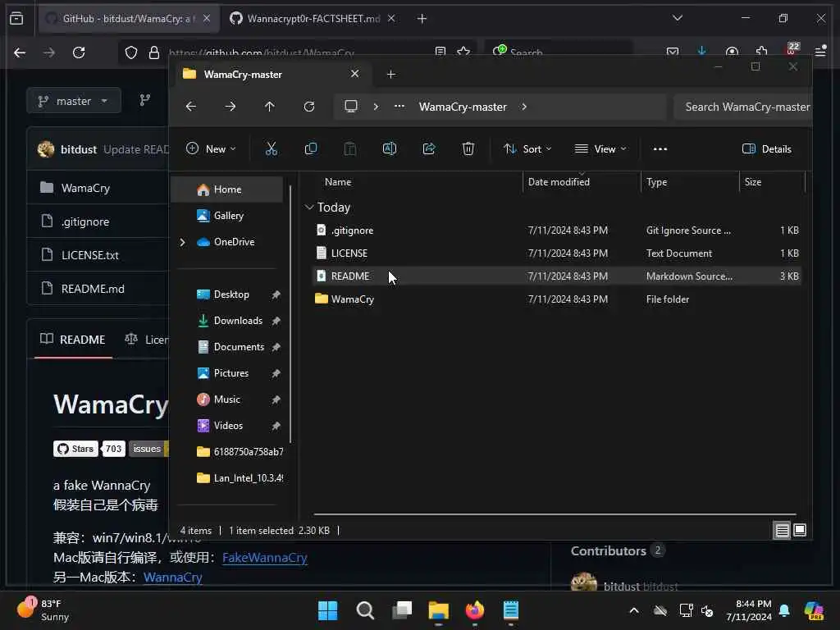This screenshot has height=630, width=840.
Task: Follow the WannaCry link in README
Action: (172, 577)
